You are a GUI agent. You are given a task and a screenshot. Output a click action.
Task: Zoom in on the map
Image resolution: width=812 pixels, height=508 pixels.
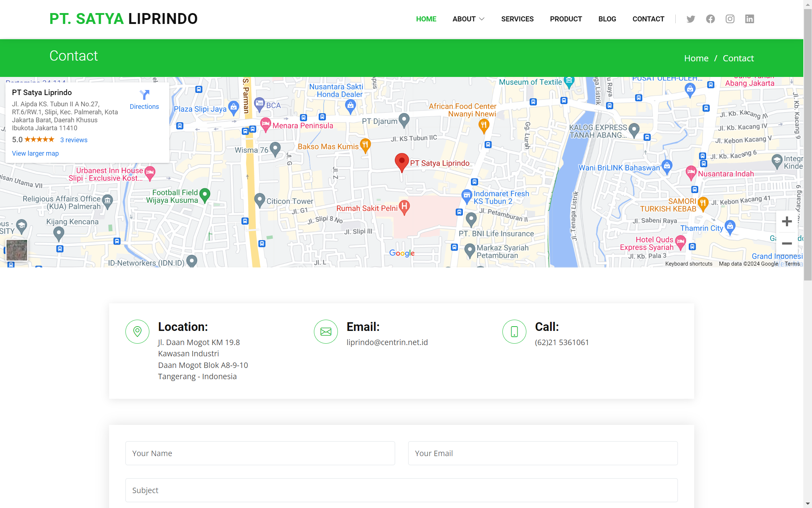(787, 221)
